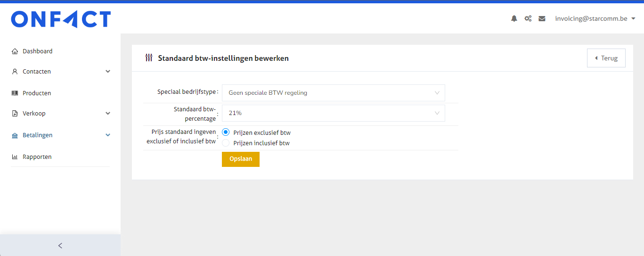Open Producten from the sidebar
This screenshot has height=256, width=644.
click(x=37, y=93)
